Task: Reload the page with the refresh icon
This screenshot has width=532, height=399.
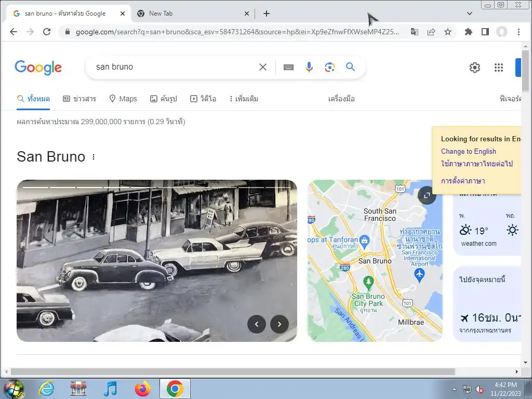Action: [x=46, y=32]
